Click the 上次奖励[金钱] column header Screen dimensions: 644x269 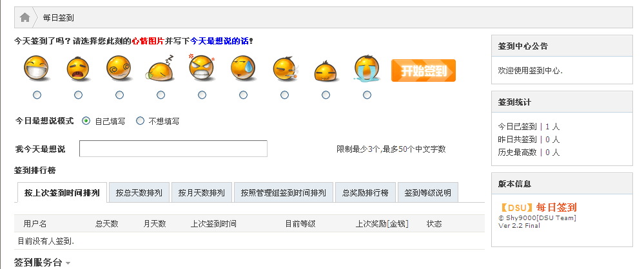(x=382, y=224)
